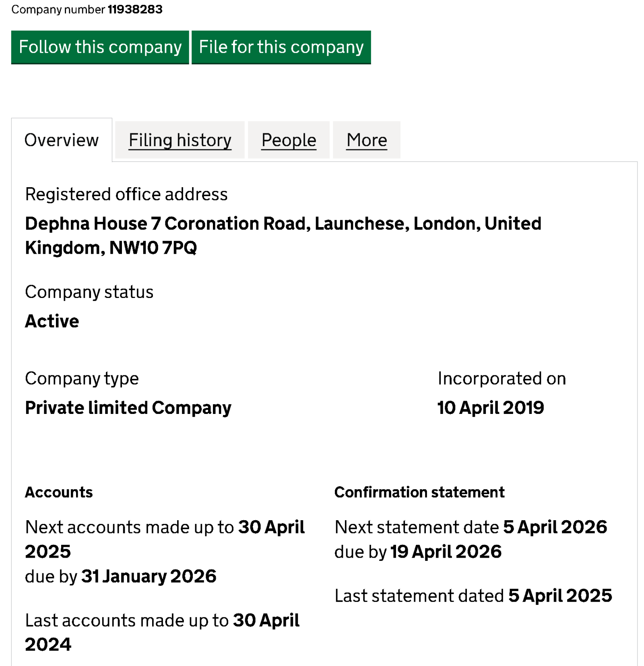The image size is (644, 666).
Task: Click the Follow this company button
Action: [x=100, y=47]
